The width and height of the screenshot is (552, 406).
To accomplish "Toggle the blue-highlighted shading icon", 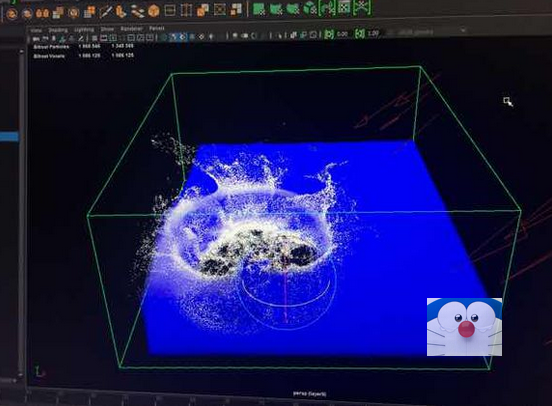I will (174, 37).
